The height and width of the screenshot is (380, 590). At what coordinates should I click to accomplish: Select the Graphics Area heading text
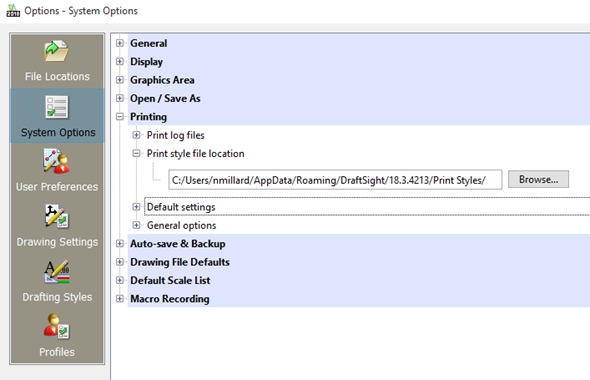162,80
